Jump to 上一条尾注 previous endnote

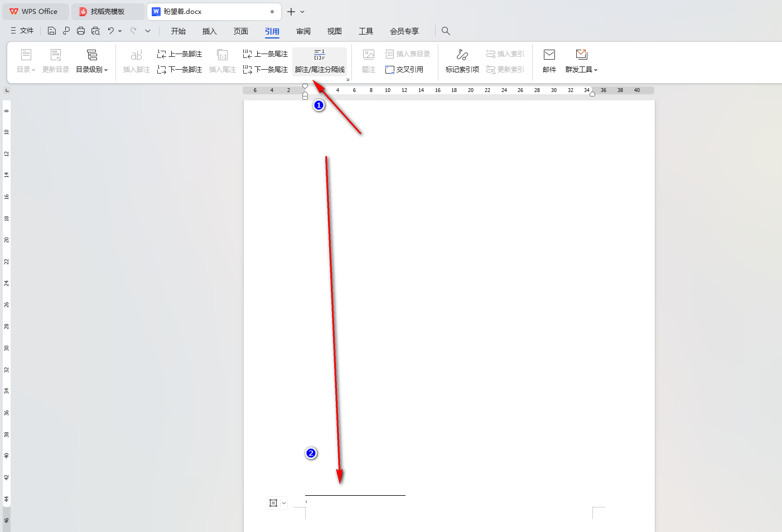(x=266, y=54)
